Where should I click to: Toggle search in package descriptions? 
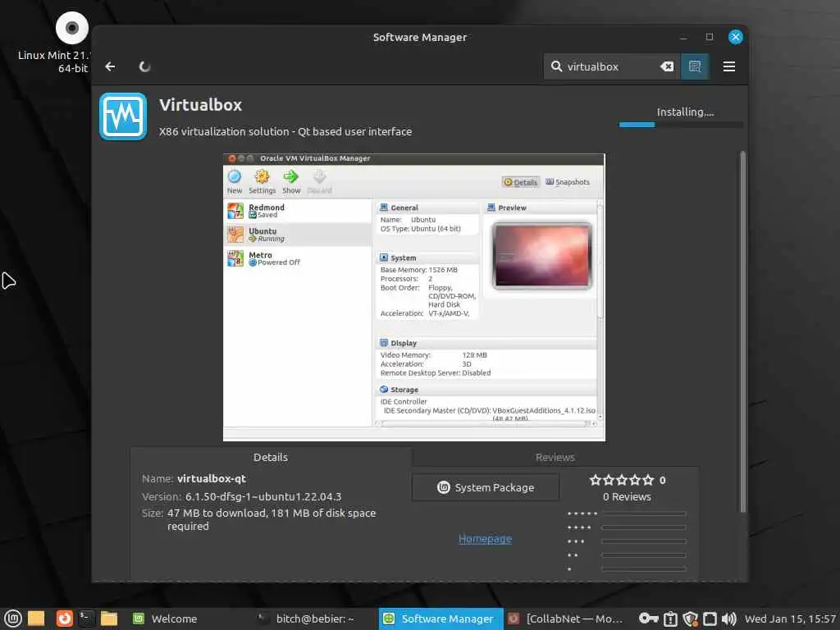tap(695, 66)
